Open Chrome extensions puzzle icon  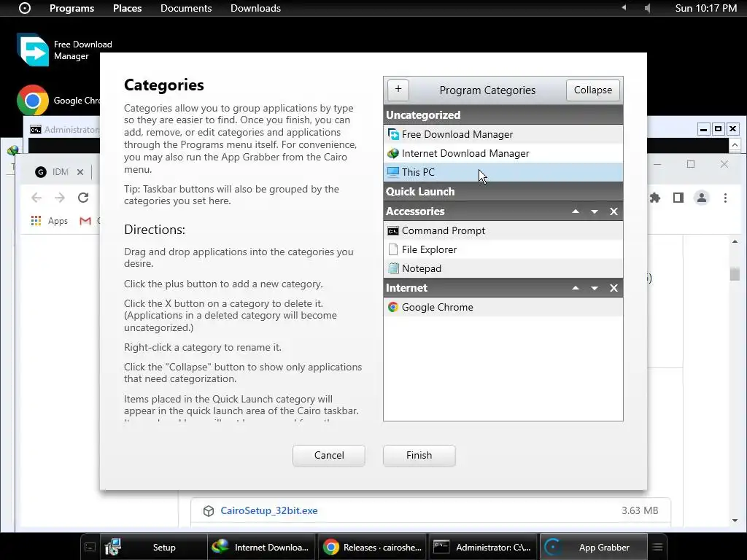pyautogui.click(x=655, y=198)
